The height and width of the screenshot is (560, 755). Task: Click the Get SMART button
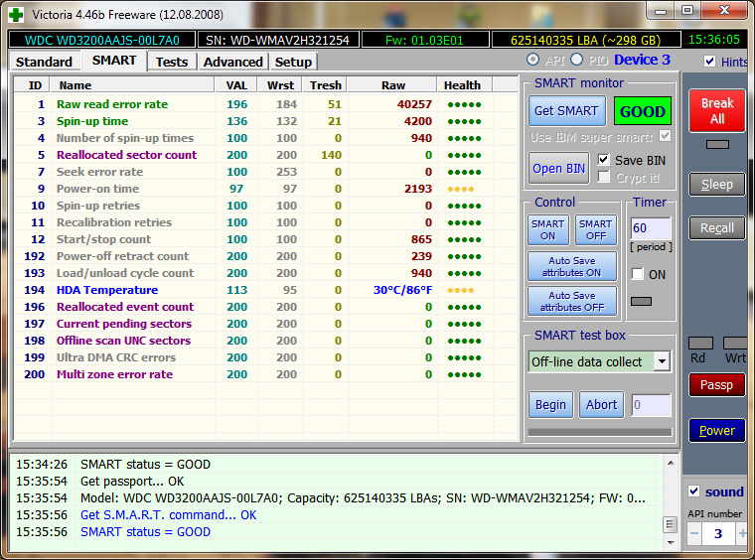point(566,111)
